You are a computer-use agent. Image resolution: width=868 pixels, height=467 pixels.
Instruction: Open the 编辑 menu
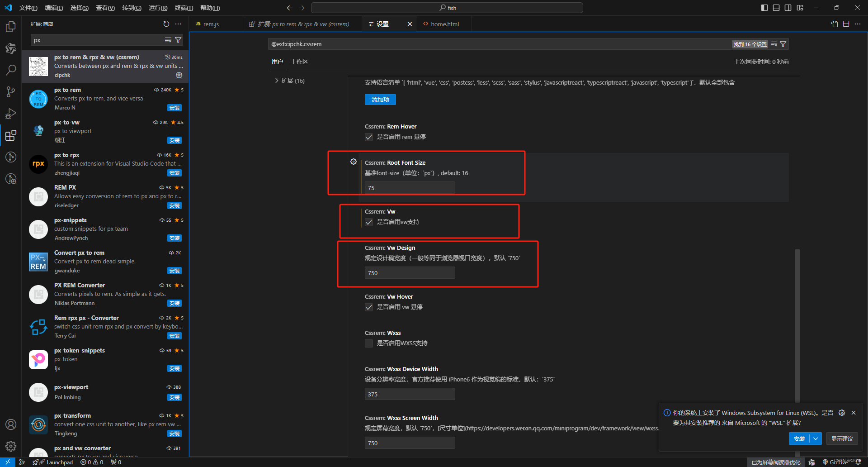click(x=54, y=8)
